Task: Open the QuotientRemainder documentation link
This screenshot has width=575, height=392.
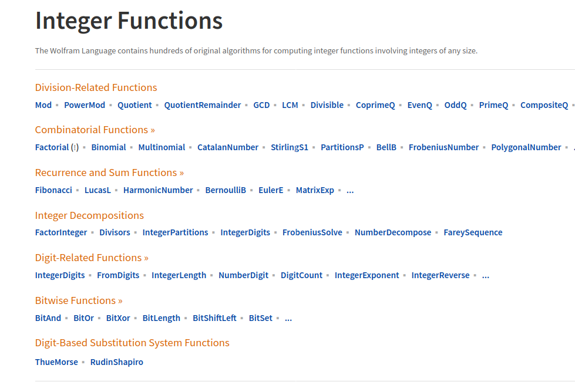Action: point(203,105)
